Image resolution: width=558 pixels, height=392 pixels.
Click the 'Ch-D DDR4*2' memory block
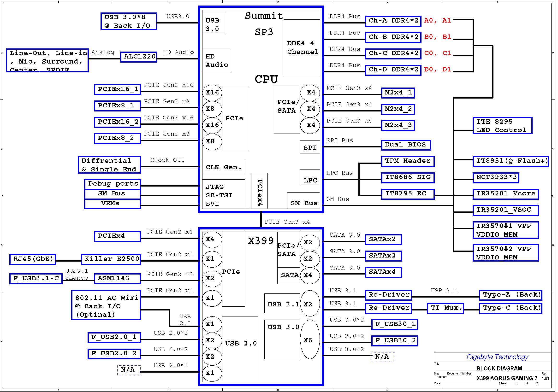[x=393, y=70]
